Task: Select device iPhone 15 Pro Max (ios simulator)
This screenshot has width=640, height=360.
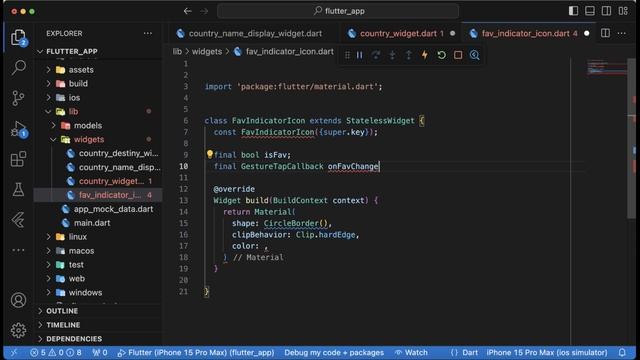Action: (547, 352)
